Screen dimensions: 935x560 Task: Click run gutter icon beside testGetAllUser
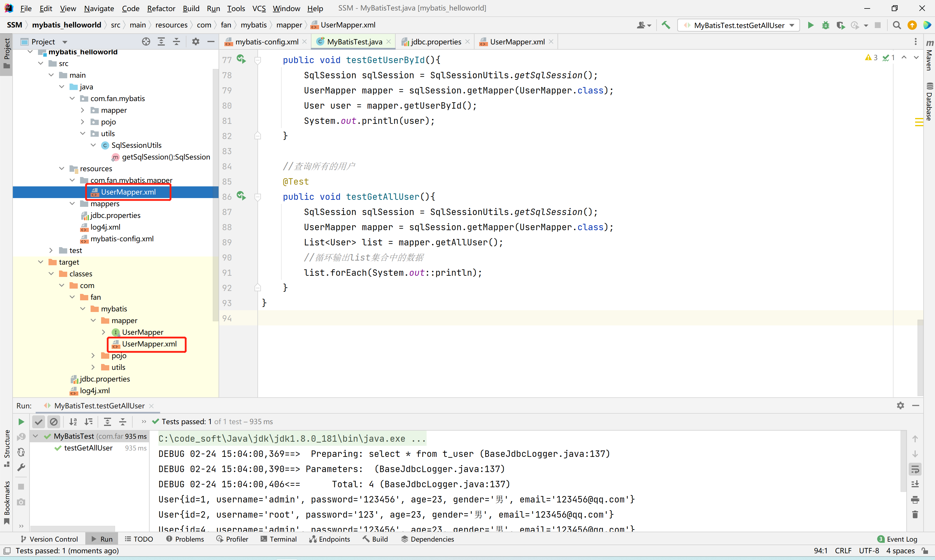[x=241, y=196]
